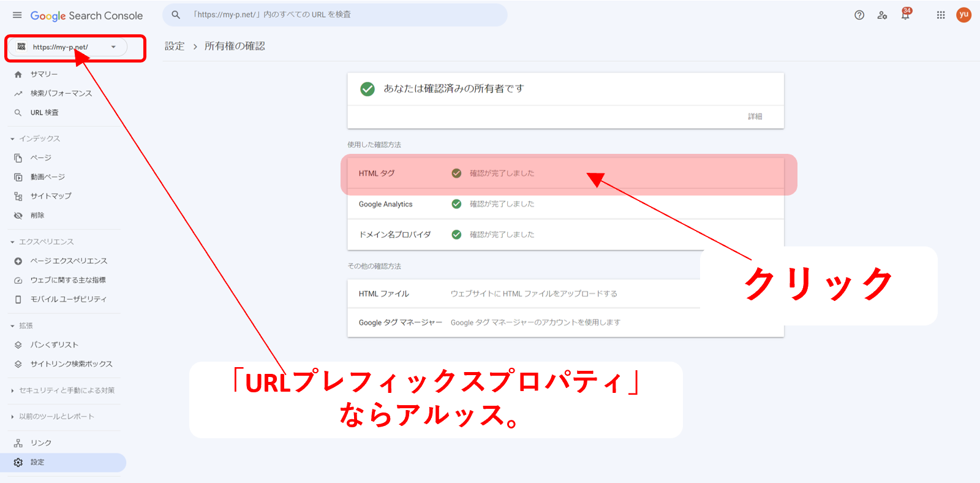Viewport: 980px width, 483px height.
Task: Open ページ index report
Action: point(41,158)
